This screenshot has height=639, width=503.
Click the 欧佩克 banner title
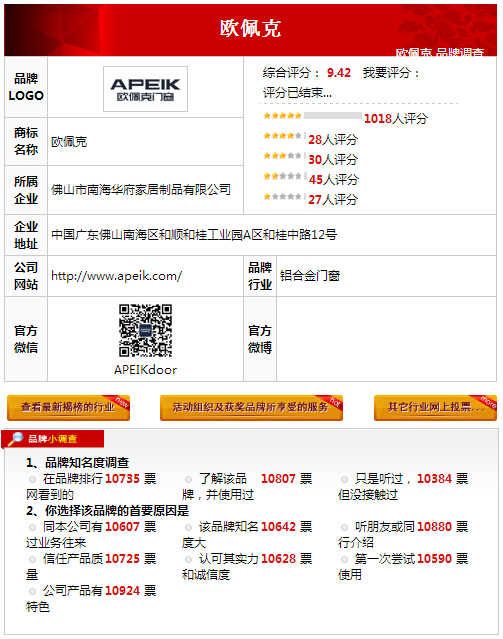250,29
